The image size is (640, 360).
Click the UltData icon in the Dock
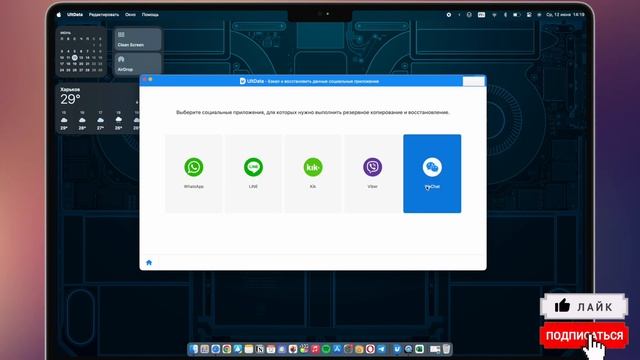coord(397,349)
